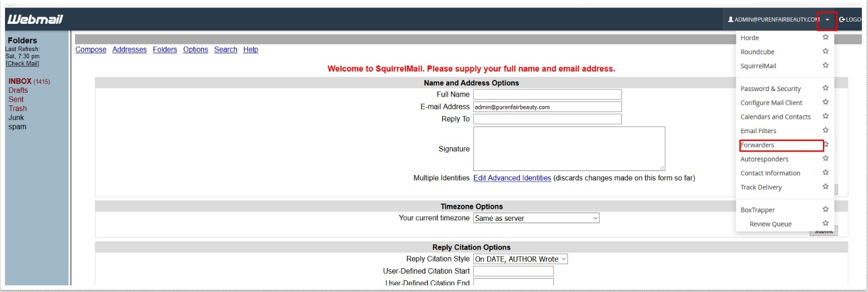Click the Full Name input field
Image resolution: width=868 pixels, height=292 pixels.
point(547,94)
